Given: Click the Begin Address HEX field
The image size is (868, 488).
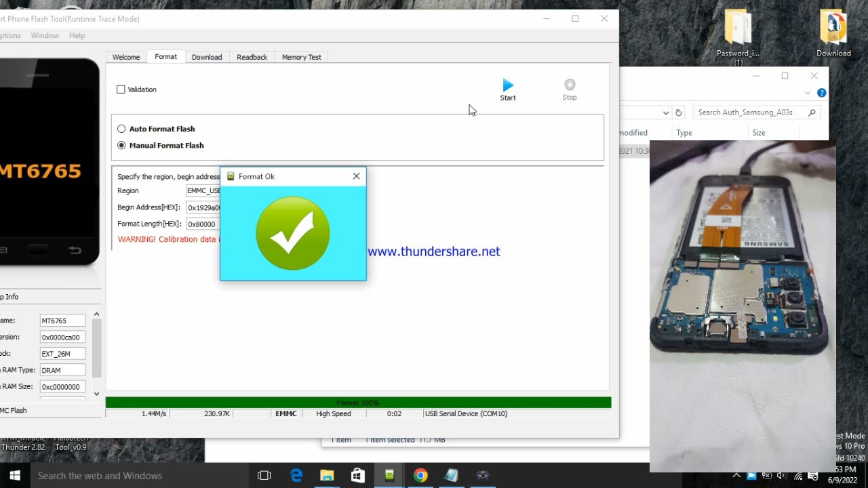Looking at the screenshot, I should (203, 207).
